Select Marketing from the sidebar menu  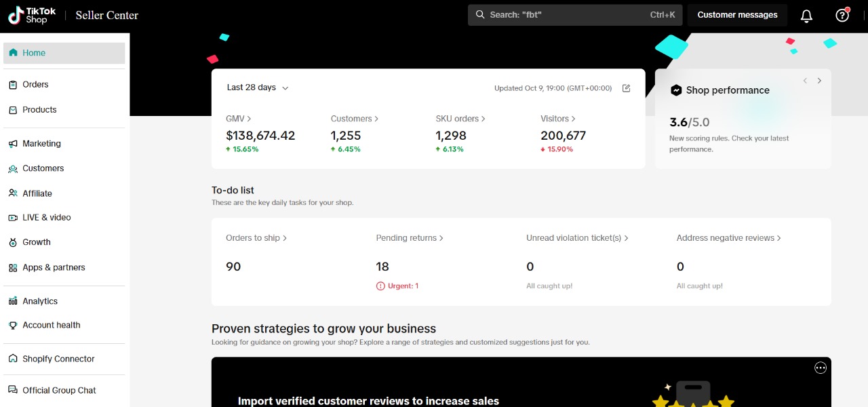click(x=41, y=144)
